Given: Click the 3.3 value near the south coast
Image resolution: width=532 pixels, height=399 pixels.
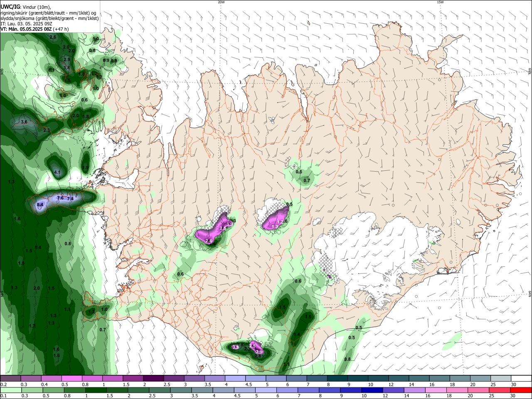Looking at the screenshot, I should click(x=235, y=347).
